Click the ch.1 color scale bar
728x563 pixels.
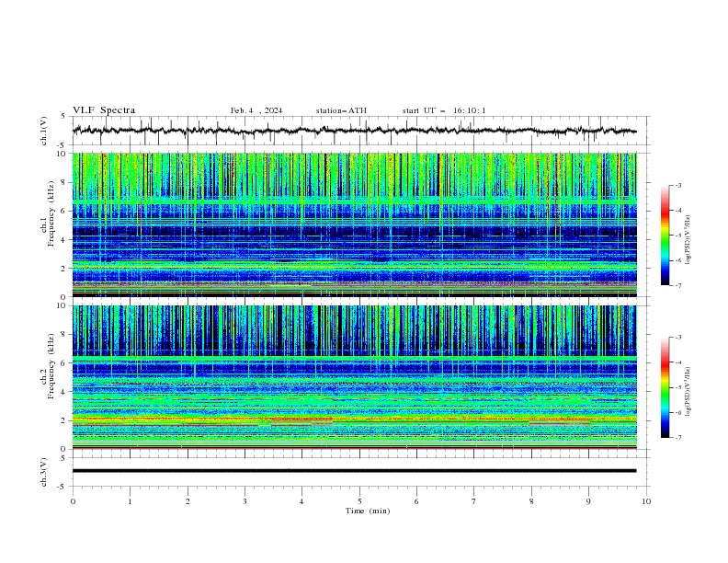(665, 236)
